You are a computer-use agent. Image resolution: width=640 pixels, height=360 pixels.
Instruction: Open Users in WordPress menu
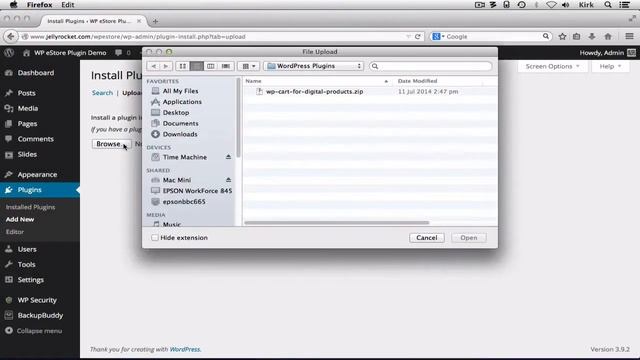(x=27, y=249)
